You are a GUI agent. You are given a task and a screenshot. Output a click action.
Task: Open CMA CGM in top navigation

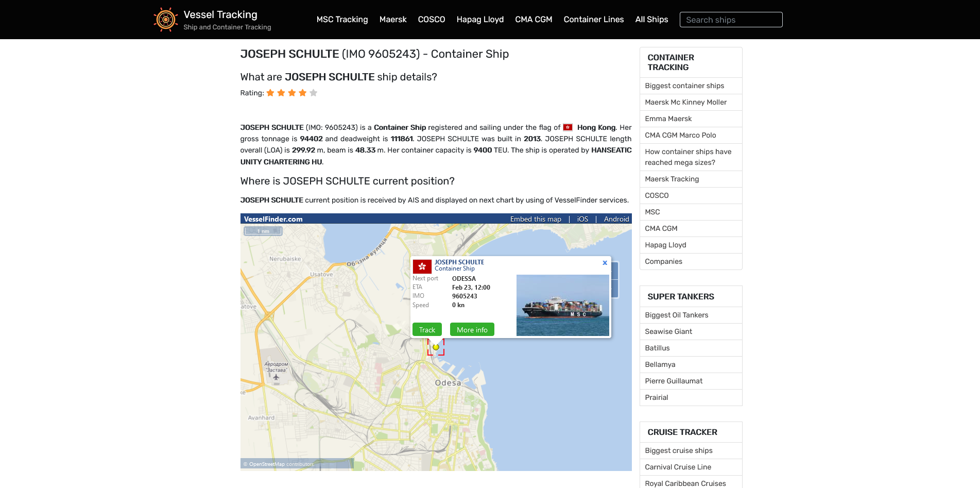[x=534, y=20]
